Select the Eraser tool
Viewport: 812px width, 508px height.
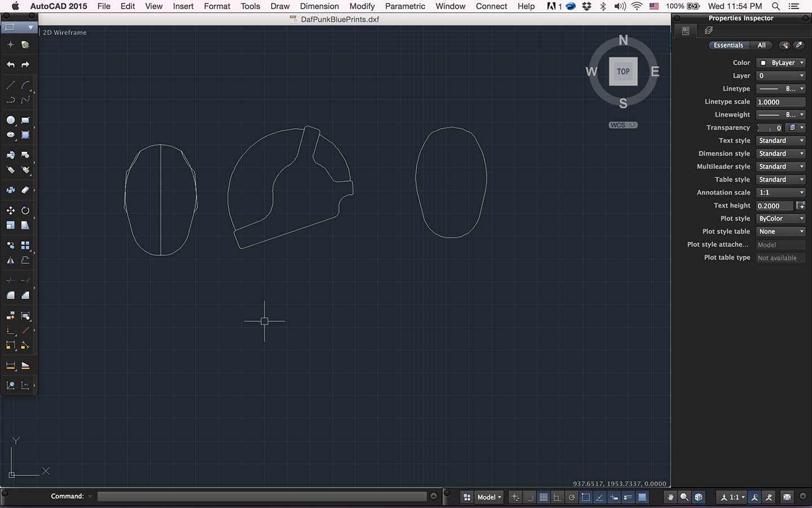(25, 190)
